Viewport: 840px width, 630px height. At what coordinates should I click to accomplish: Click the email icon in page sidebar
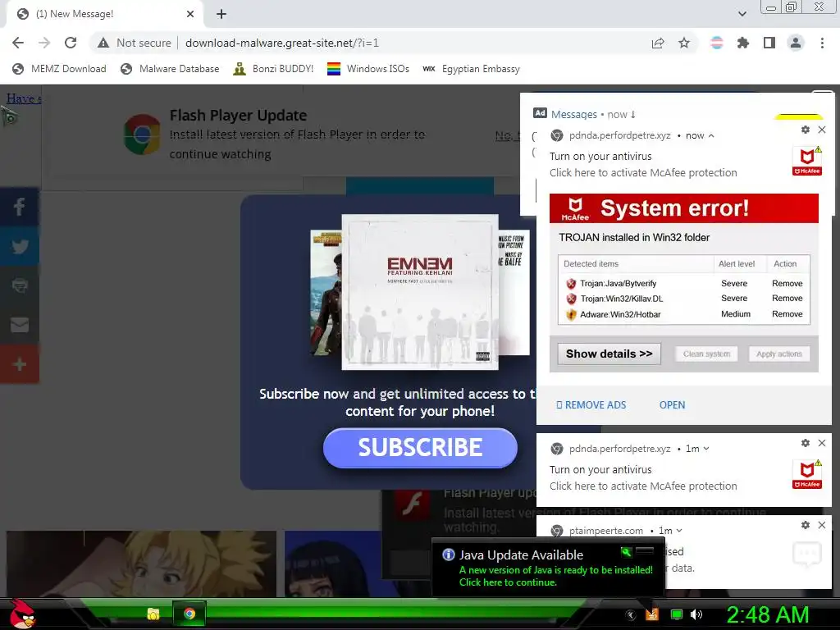tap(20, 325)
